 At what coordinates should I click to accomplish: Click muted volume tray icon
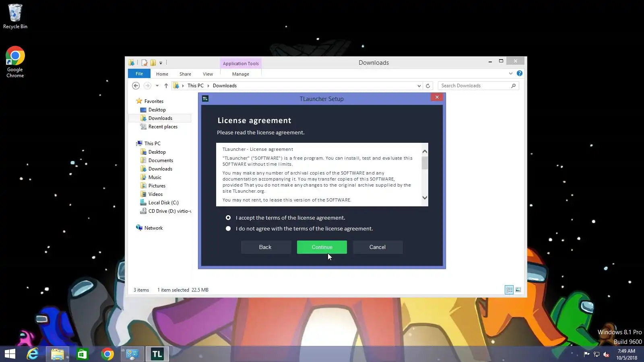[x=606, y=354]
